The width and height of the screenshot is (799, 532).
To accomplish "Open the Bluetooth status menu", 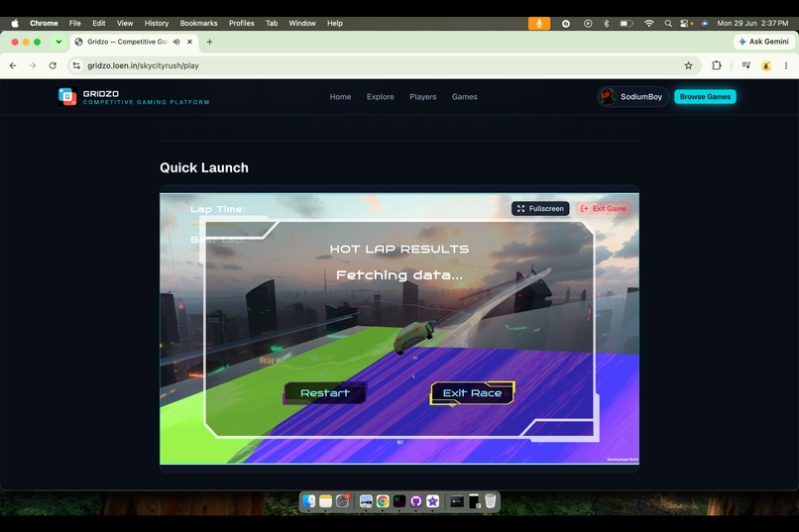I will [x=607, y=24].
